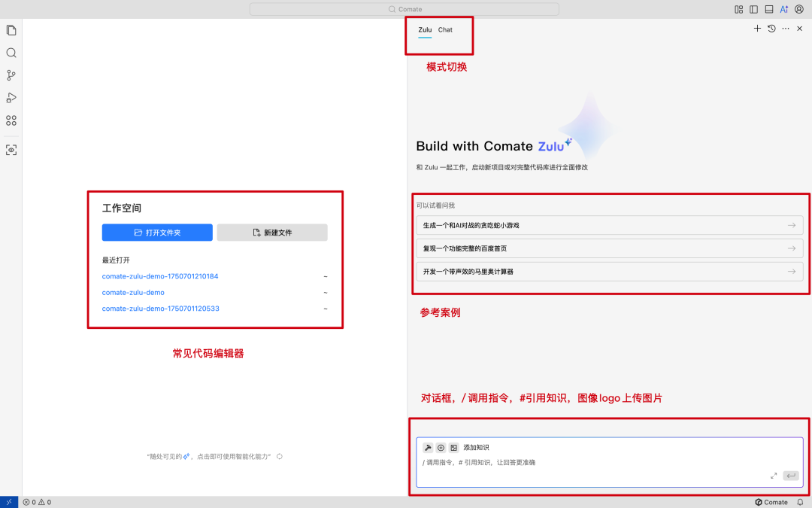Click the circled plus icon in chat box
The image size is (812, 508).
pyautogui.click(x=441, y=447)
